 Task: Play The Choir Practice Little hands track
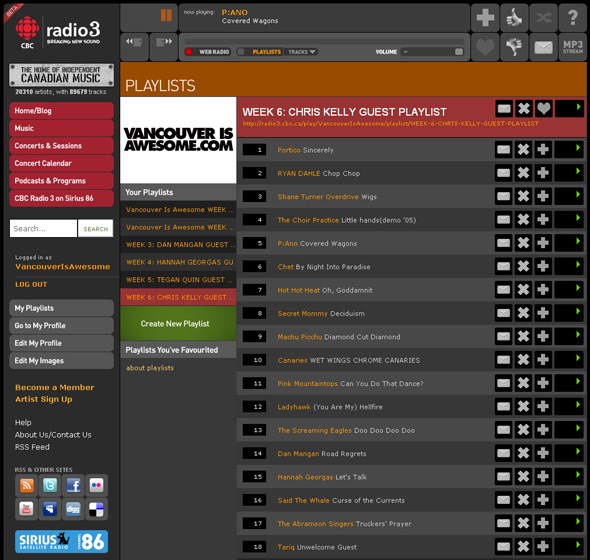(569, 219)
